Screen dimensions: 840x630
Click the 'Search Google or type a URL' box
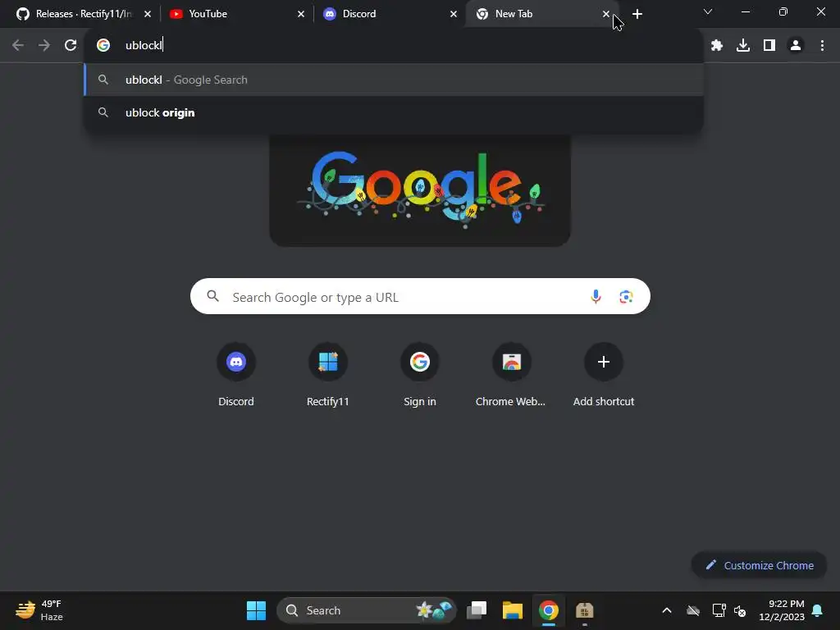click(x=420, y=296)
